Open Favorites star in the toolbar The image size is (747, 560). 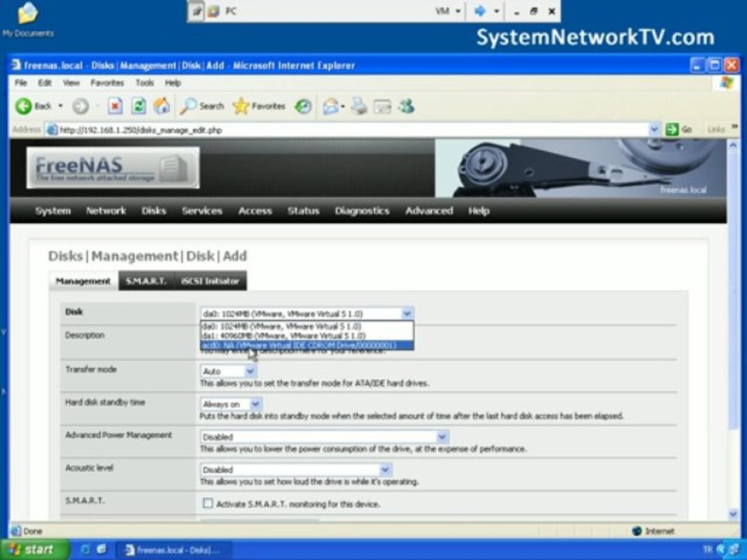[258, 107]
